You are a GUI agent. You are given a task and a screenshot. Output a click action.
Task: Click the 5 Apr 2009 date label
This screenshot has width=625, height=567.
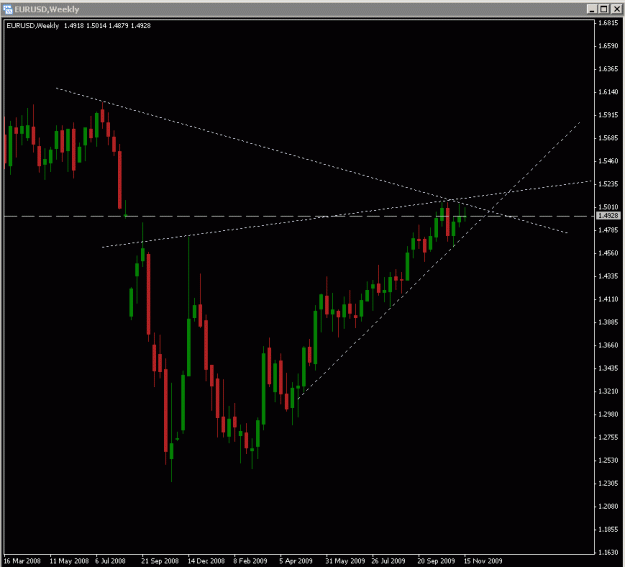click(x=296, y=561)
